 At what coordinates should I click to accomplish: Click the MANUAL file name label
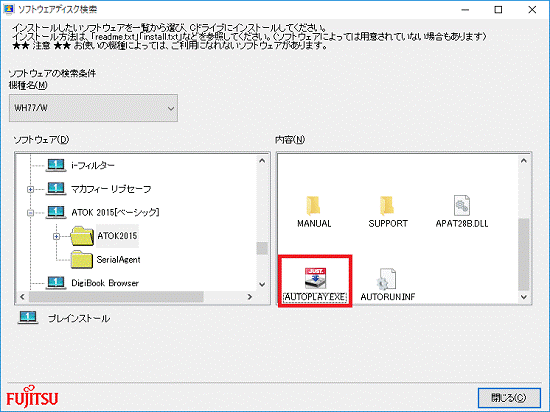click(x=314, y=224)
